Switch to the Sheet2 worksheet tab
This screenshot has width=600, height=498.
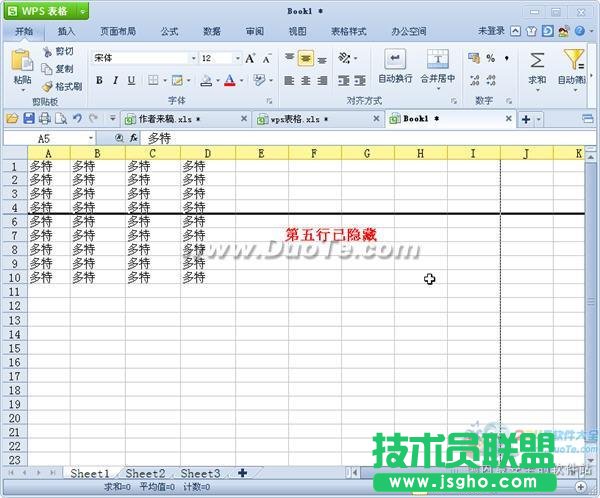145,474
